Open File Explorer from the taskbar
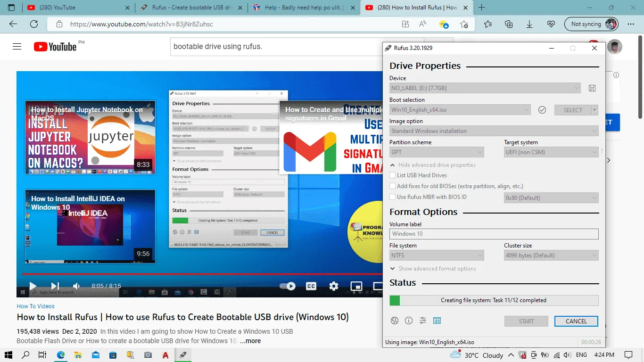The width and height of the screenshot is (644, 362). coord(78,355)
